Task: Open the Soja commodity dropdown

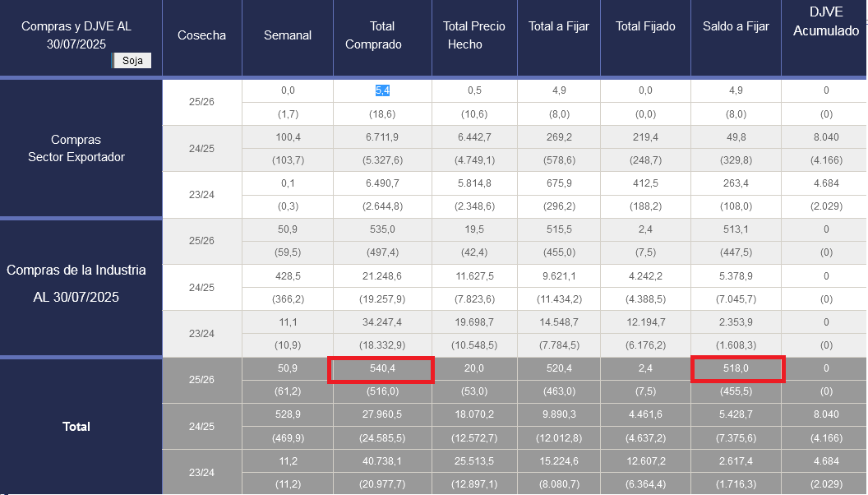Action: (x=132, y=60)
